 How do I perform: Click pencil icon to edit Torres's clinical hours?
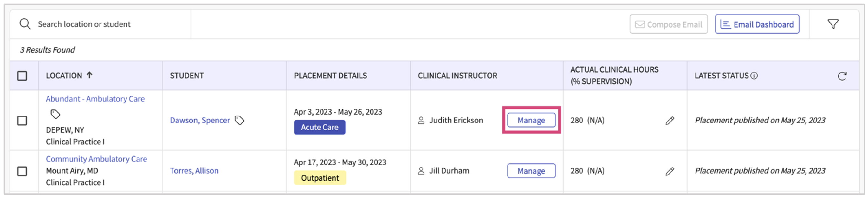coord(670,171)
